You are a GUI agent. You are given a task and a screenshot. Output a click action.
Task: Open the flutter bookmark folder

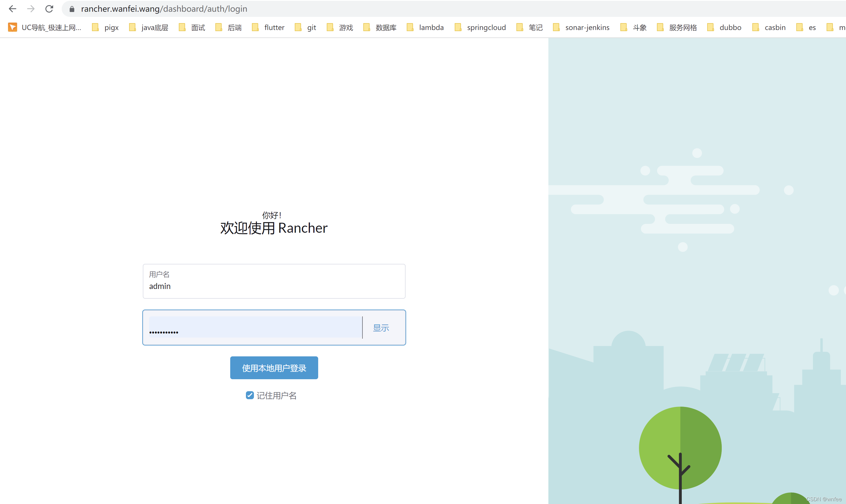coord(268,27)
